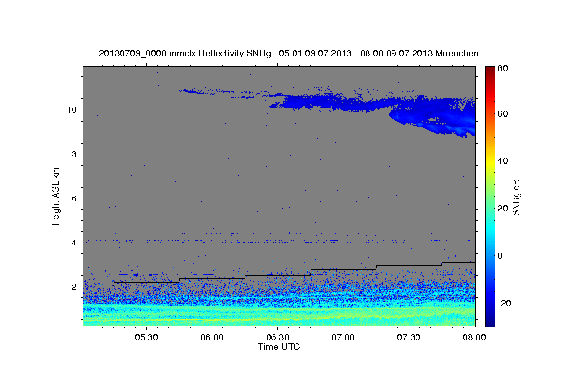Click the 'SNRg dB' colorbar label
588x392 pixels.
point(516,197)
